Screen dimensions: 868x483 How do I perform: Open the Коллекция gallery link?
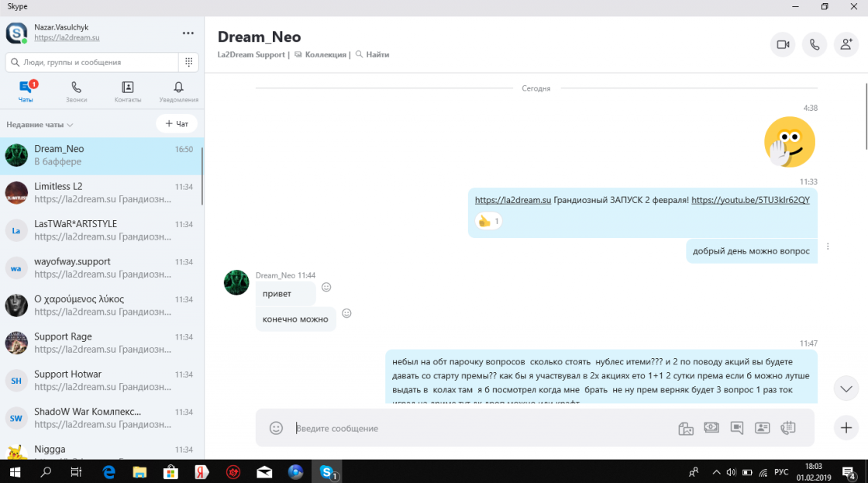point(322,55)
